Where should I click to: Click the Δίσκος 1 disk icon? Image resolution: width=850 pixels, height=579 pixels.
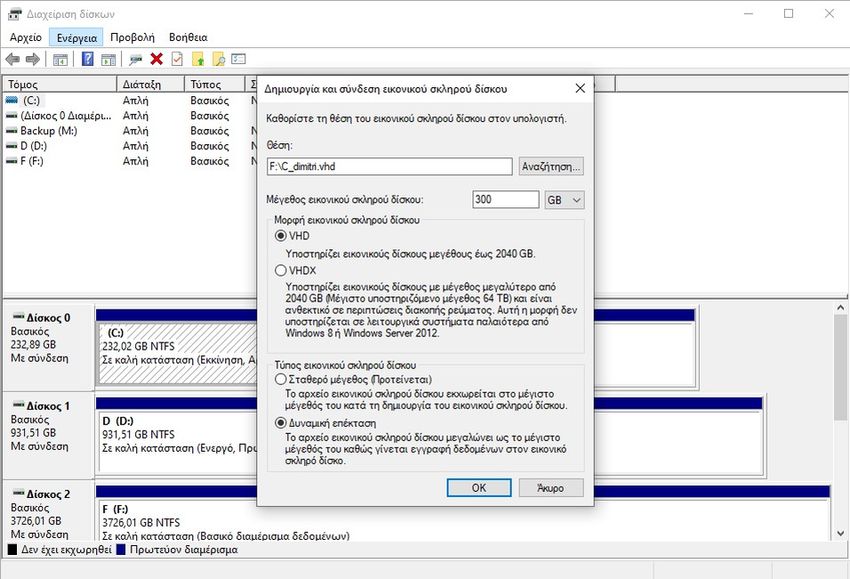point(18,404)
